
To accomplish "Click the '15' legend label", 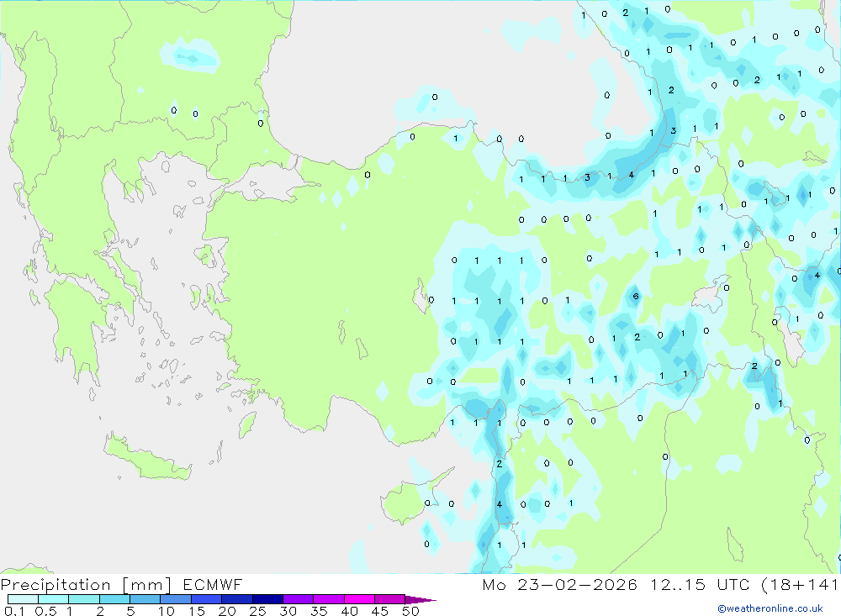I will pyautogui.click(x=197, y=611).
